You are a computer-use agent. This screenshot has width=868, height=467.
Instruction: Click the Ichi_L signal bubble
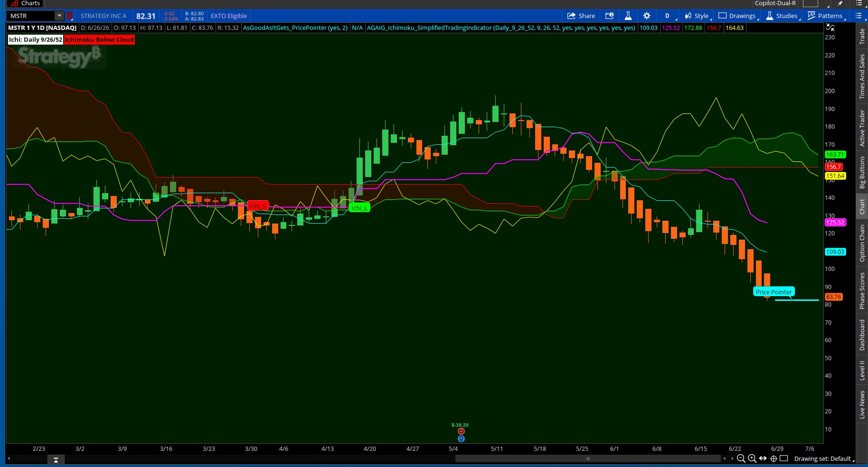(x=359, y=208)
